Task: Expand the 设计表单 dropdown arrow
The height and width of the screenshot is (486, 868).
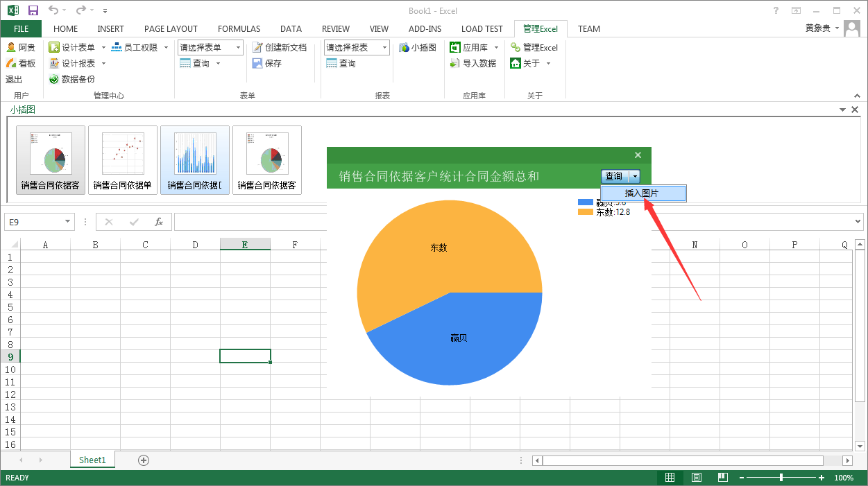Action: pyautogui.click(x=103, y=47)
